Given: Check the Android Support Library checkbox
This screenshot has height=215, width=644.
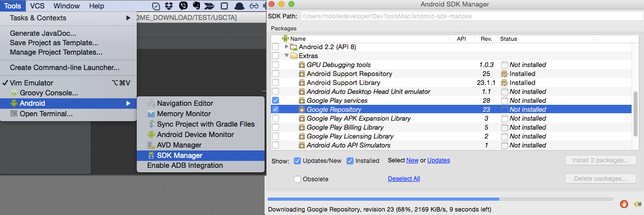Looking at the screenshot, I should (276, 83).
